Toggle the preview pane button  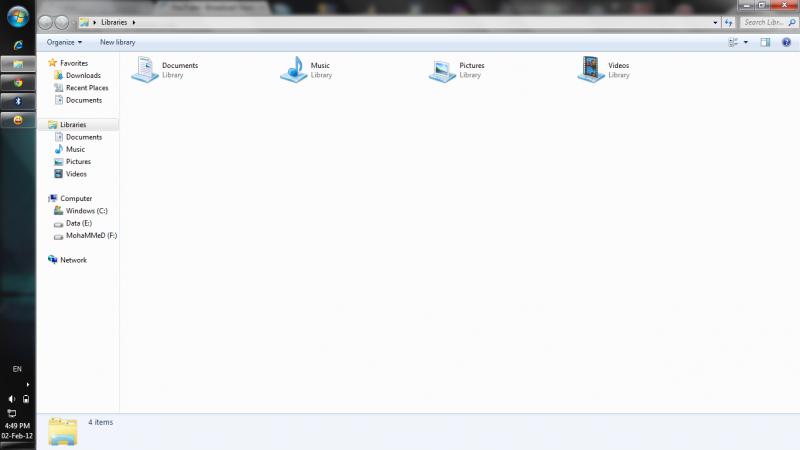(765, 42)
